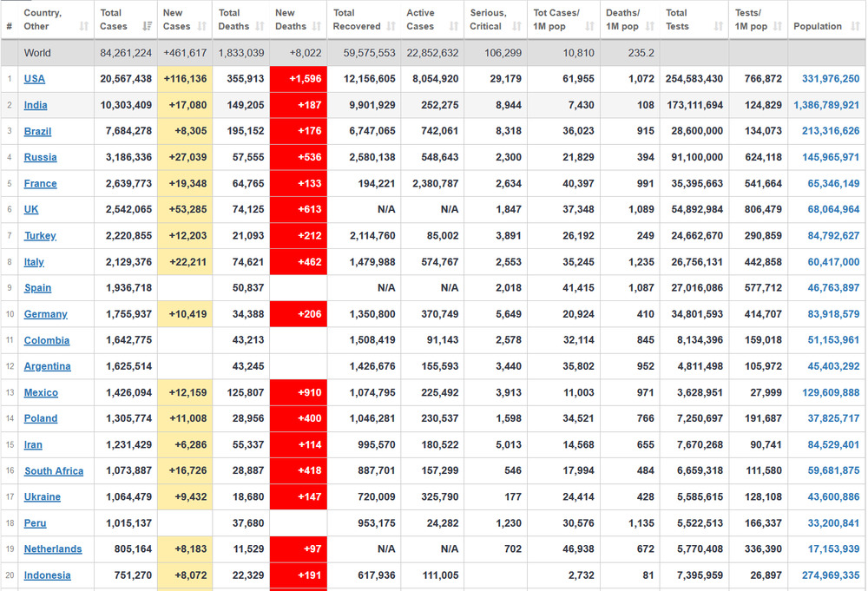
Task: Click the New Deaths column sort icon
Action: (x=317, y=27)
